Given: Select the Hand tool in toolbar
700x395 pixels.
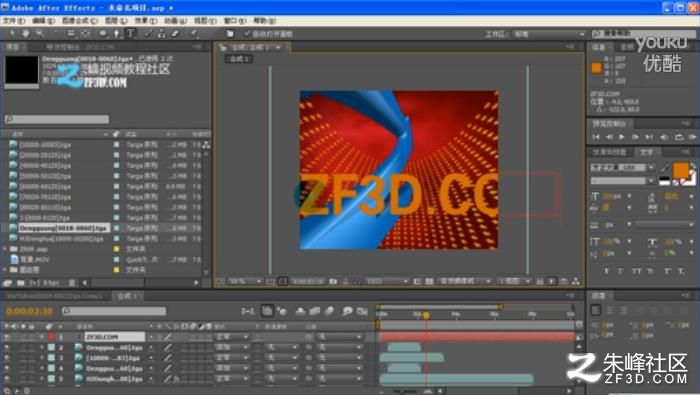Looking at the screenshot, I should pos(26,33).
